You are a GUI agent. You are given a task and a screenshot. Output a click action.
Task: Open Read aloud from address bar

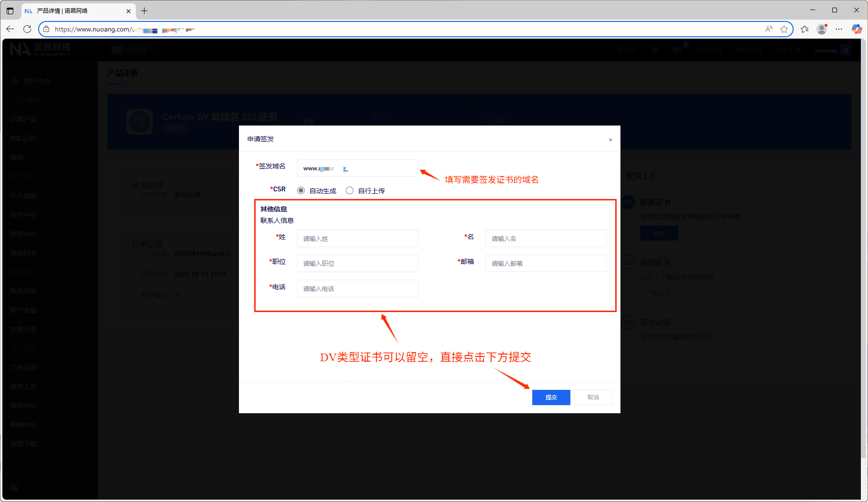pos(769,29)
